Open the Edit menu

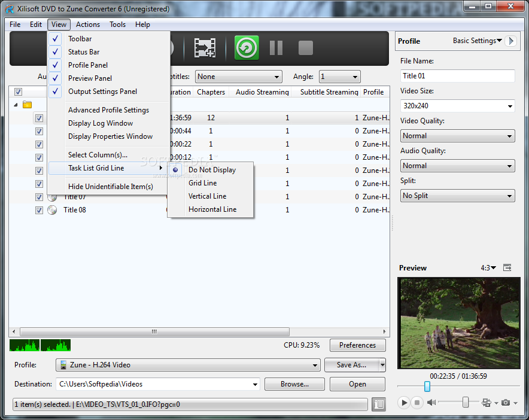click(36, 25)
